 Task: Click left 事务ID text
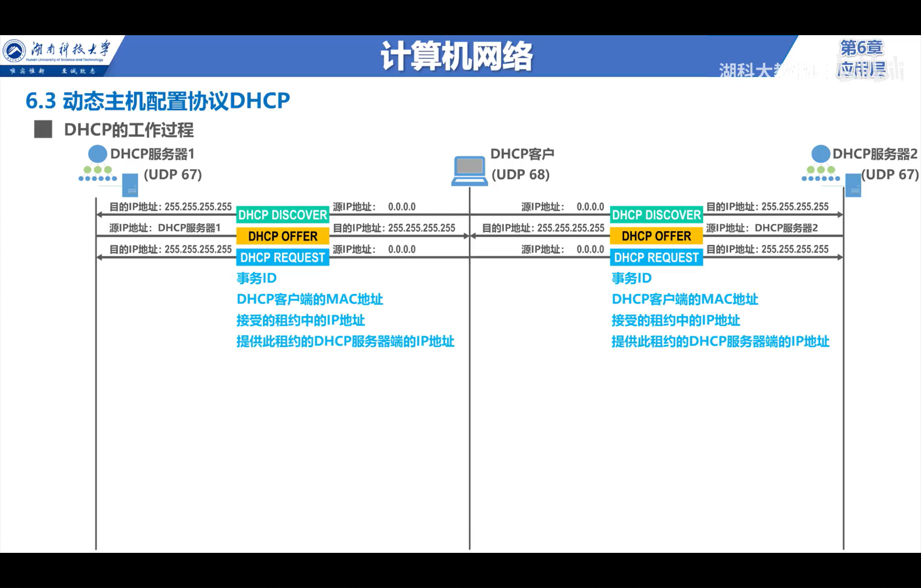coord(256,278)
